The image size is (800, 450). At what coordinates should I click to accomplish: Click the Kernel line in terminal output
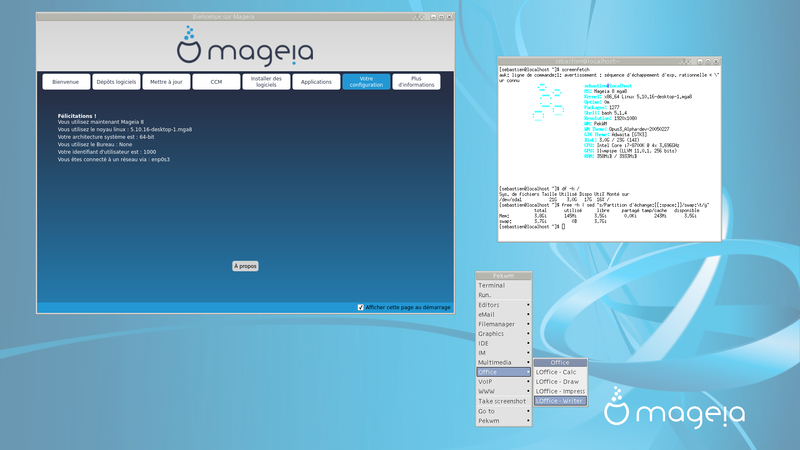pos(638,96)
